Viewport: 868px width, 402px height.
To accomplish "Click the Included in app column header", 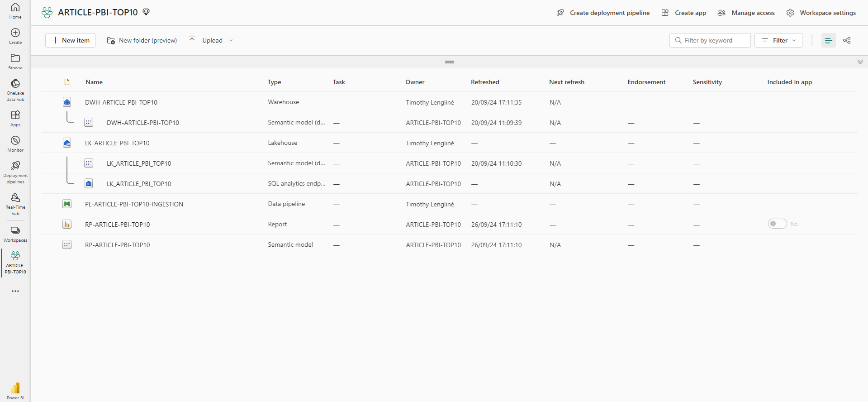I will coord(790,82).
